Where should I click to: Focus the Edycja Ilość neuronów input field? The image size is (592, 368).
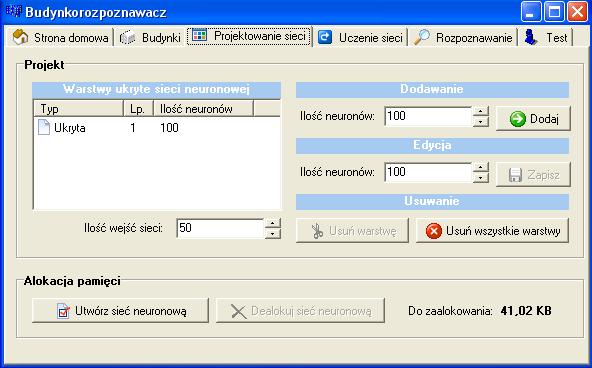pos(429,172)
